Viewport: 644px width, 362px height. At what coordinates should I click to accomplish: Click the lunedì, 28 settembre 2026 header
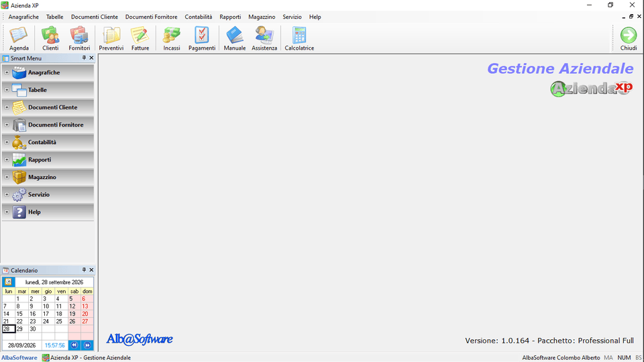pyautogui.click(x=54, y=282)
